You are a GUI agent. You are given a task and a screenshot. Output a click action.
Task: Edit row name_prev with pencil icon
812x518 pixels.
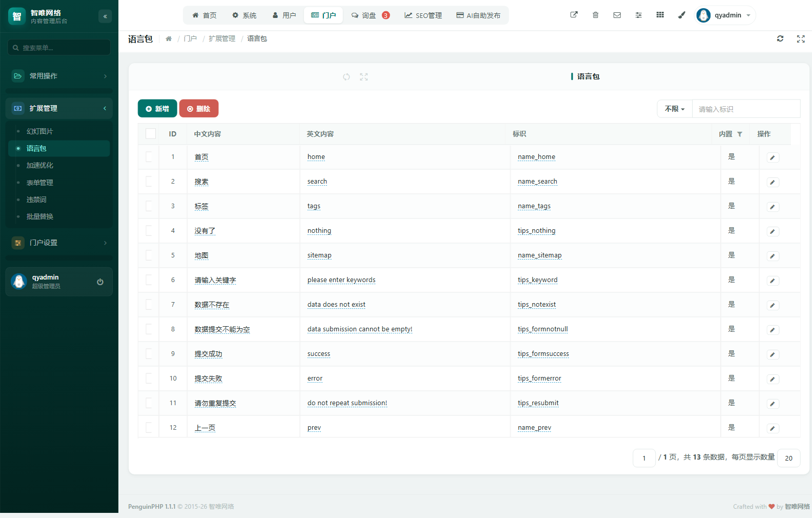tap(773, 428)
